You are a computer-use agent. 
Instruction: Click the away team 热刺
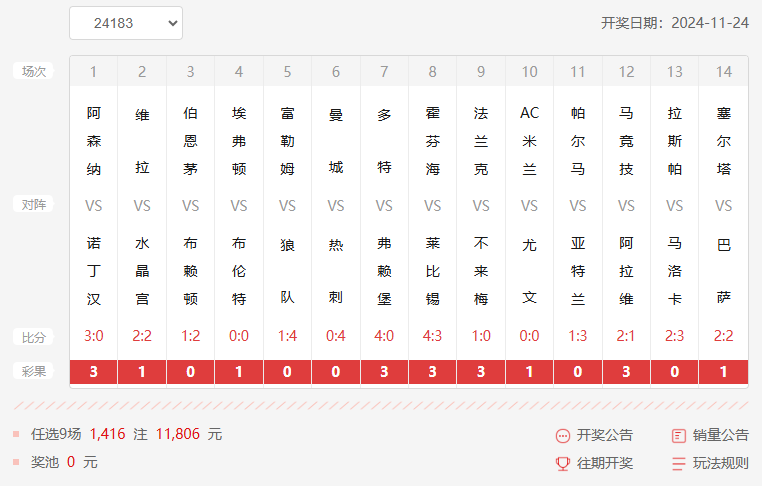pos(335,271)
